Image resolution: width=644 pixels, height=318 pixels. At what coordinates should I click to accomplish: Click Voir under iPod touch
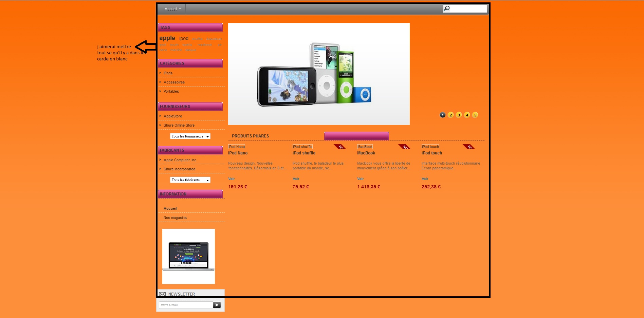425,179
